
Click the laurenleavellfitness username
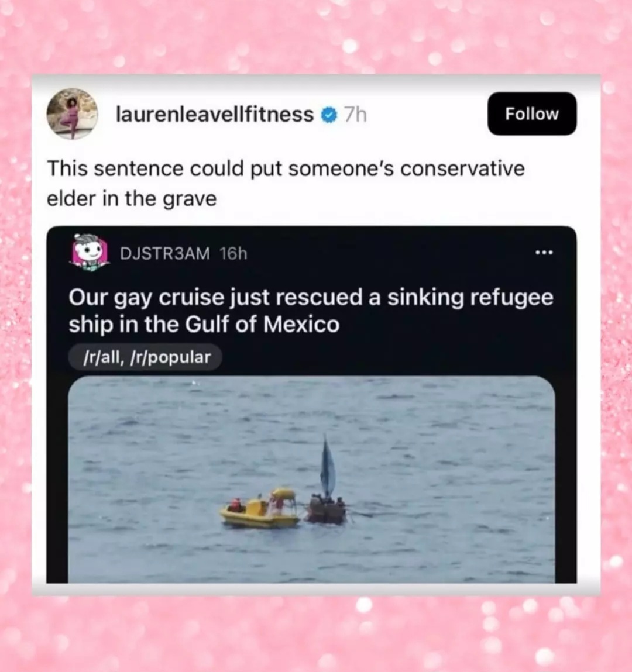(x=215, y=115)
